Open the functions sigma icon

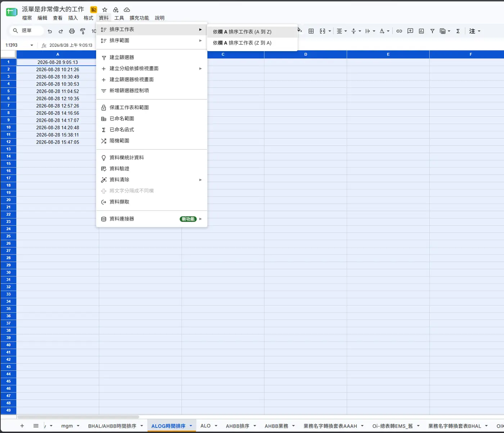[458, 31]
